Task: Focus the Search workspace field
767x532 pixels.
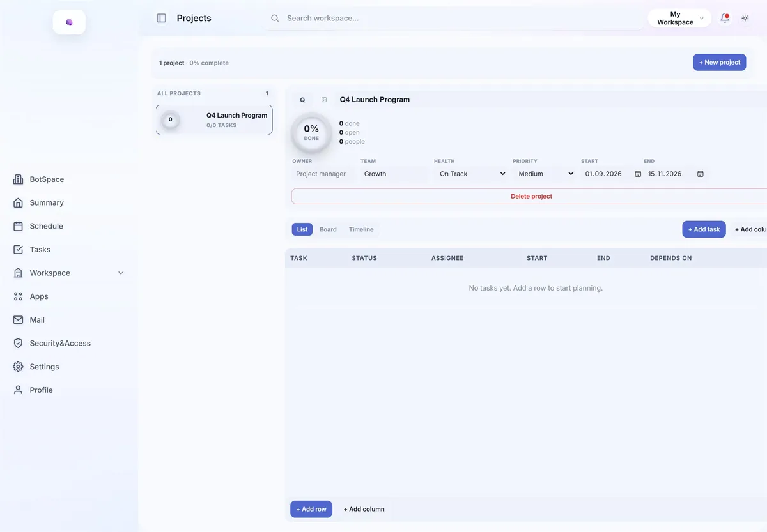Action: pyautogui.click(x=454, y=19)
